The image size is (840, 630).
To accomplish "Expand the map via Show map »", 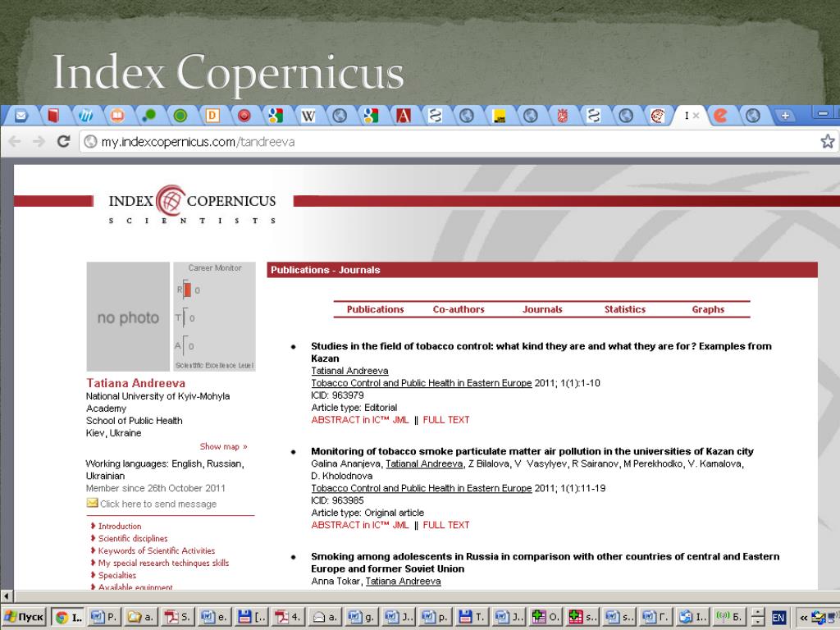I will click(223, 446).
